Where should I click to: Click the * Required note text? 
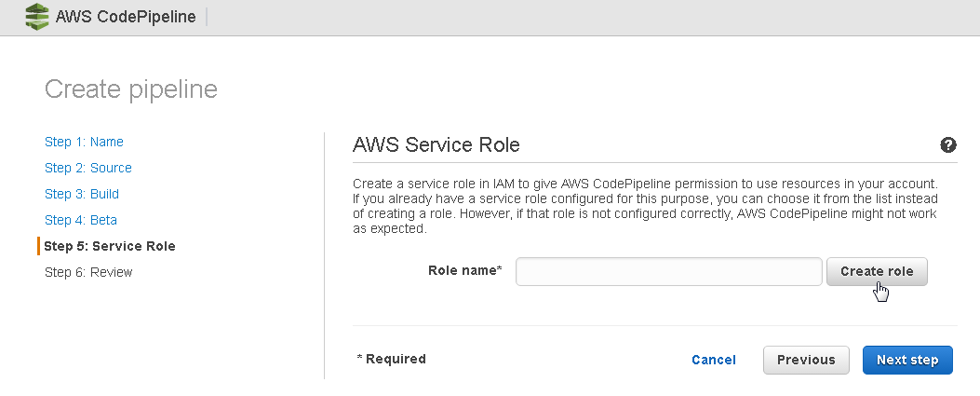(391, 359)
